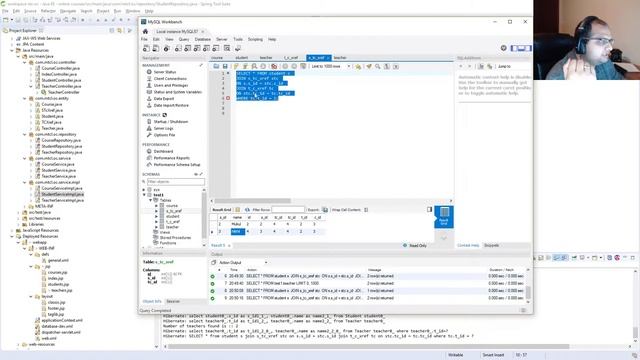Open the Dashboard performance item icon
The width and height of the screenshot is (640, 360).
(x=149, y=151)
